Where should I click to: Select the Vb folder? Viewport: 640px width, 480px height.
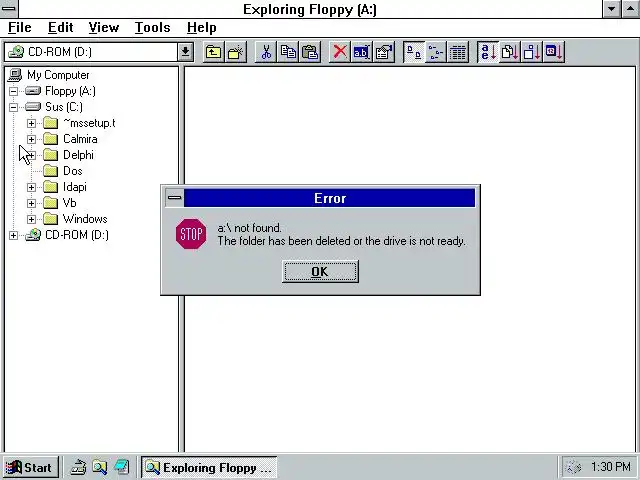(69, 203)
